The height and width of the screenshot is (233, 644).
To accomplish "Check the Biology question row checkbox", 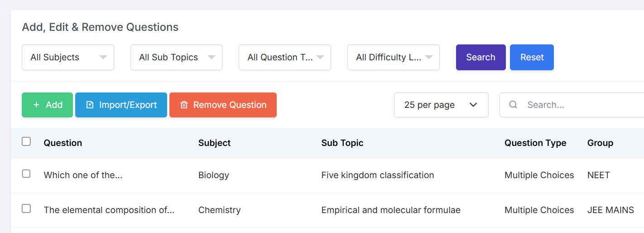I will pos(26,174).
